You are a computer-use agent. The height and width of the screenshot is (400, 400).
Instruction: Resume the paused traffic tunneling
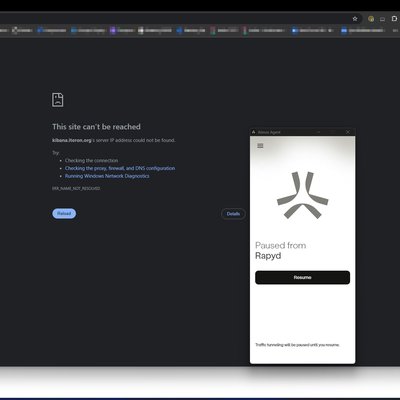[x=302, y=277]
